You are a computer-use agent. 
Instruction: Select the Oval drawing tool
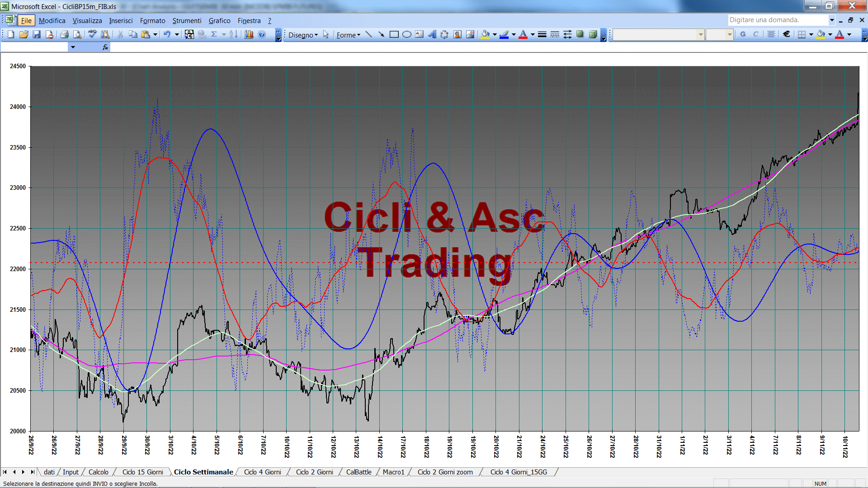[406, 34]
